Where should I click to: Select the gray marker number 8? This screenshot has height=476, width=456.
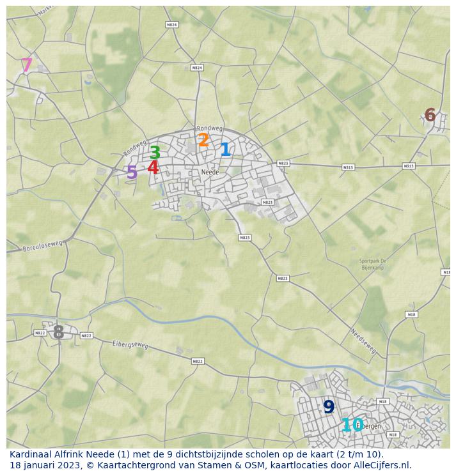click(58, 332)
